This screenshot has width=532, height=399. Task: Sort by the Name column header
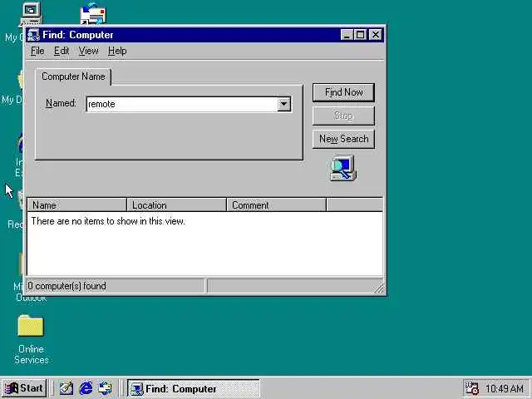tap(77, 205)
